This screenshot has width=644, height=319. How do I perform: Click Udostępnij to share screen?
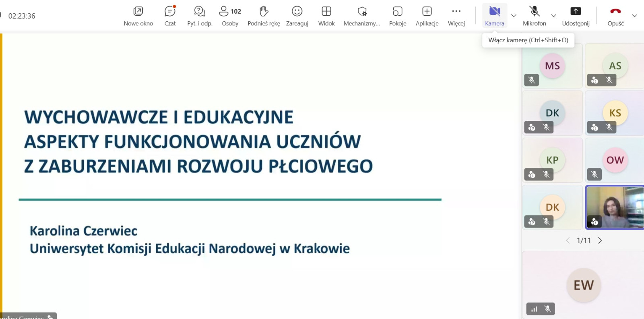coord(576,16)
